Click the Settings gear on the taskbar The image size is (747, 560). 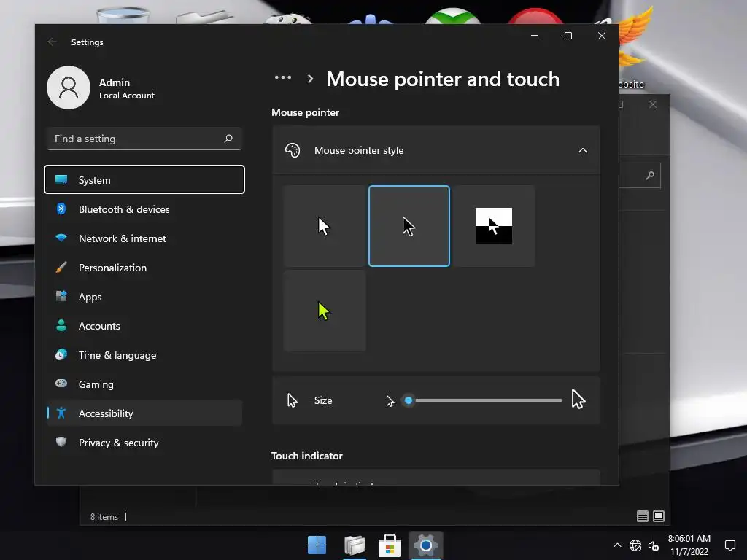pos(426,545)
